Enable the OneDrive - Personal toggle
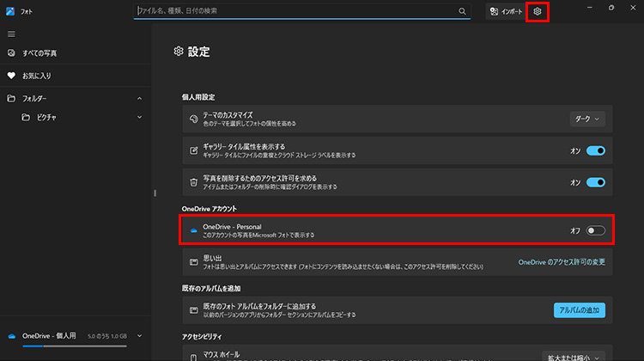644x361 pixels. click(x=596, y=230)
